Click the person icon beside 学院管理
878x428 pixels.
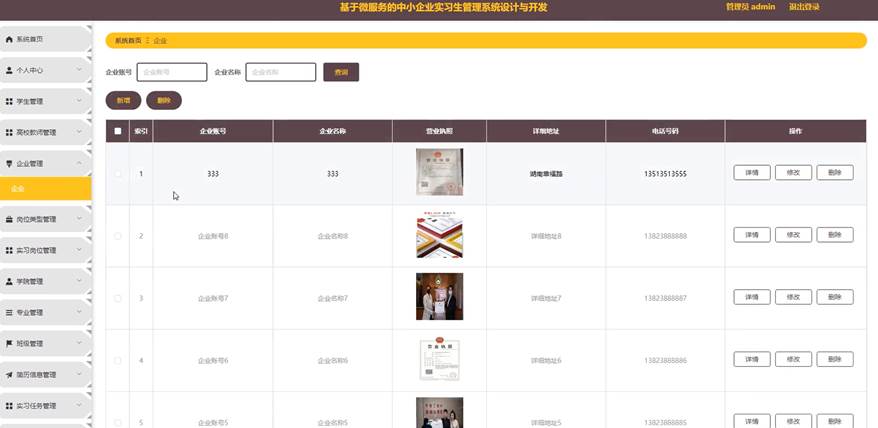[9, 282]
